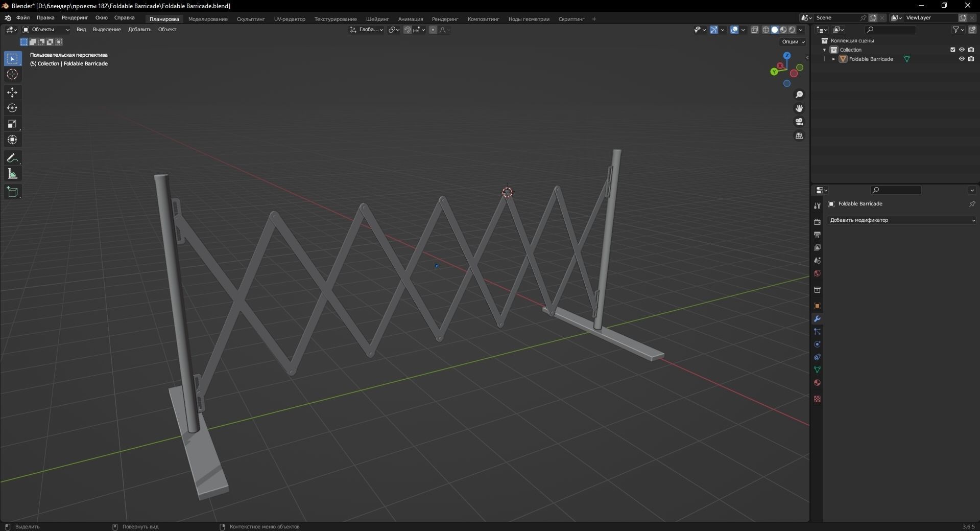This screenshot has width=980, height=531.
Task: Click the viewport pan hand icon
Action: point(799,108)
